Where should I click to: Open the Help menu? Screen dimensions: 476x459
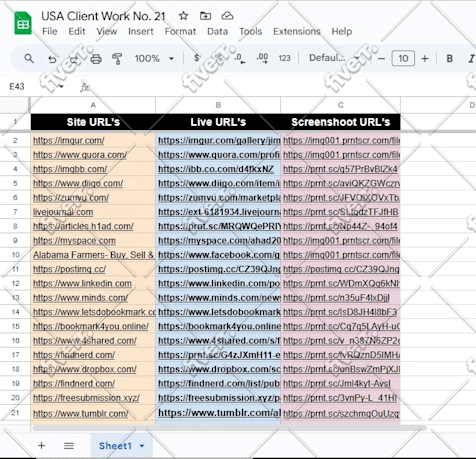coord(342,31)
